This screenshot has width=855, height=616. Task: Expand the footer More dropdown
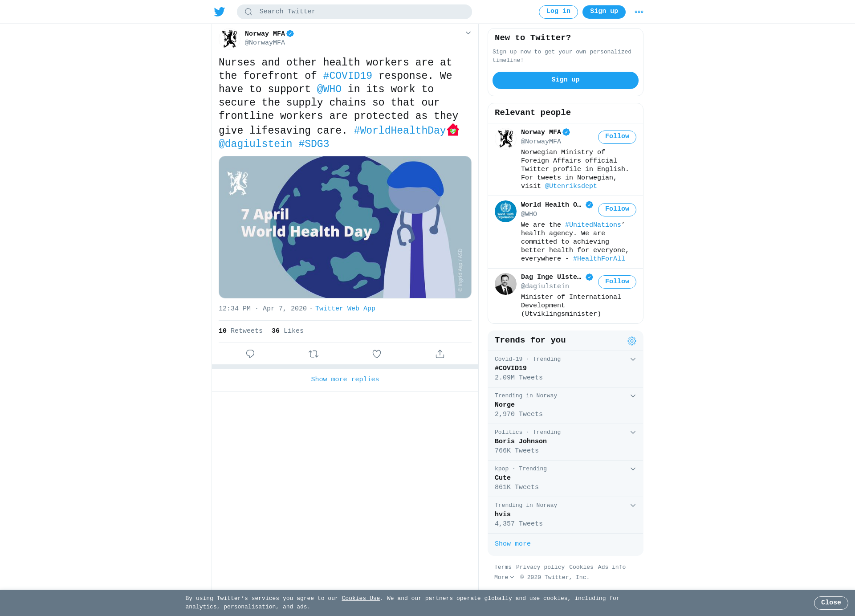tap(504, 577)
